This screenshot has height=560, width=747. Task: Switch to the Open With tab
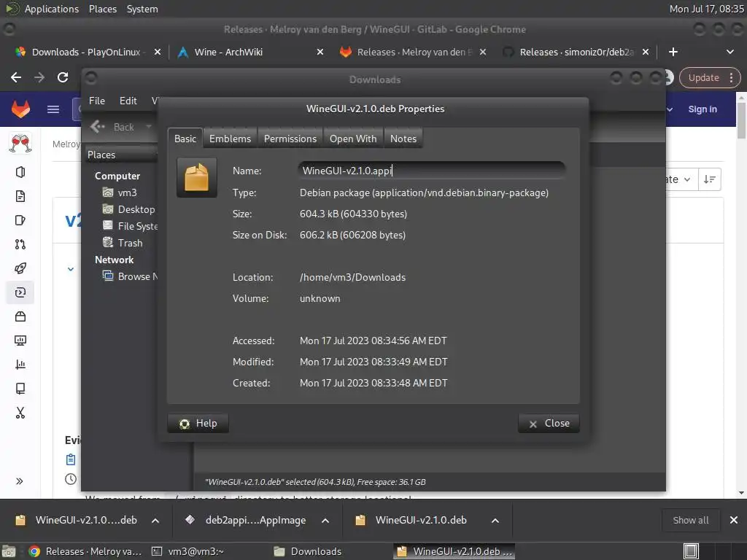click(x=353, y=139)
